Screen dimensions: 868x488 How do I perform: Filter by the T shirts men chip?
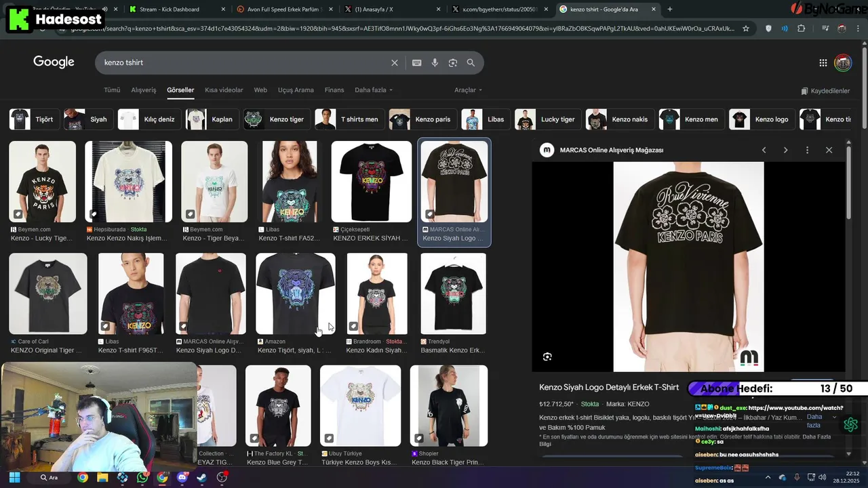349,119
